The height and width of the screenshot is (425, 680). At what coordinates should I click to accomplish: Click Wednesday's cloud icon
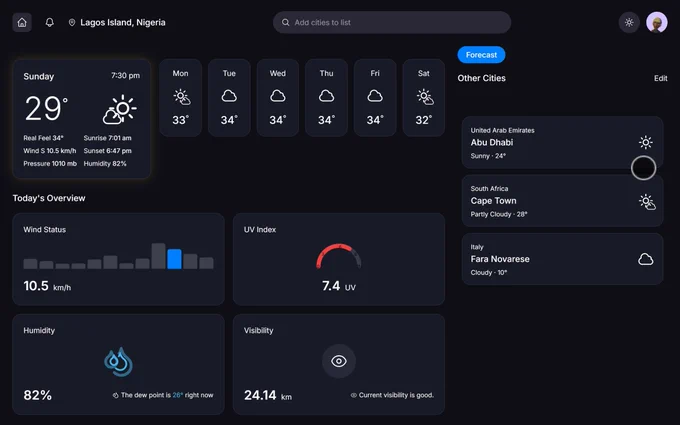(x=278, y=96)
